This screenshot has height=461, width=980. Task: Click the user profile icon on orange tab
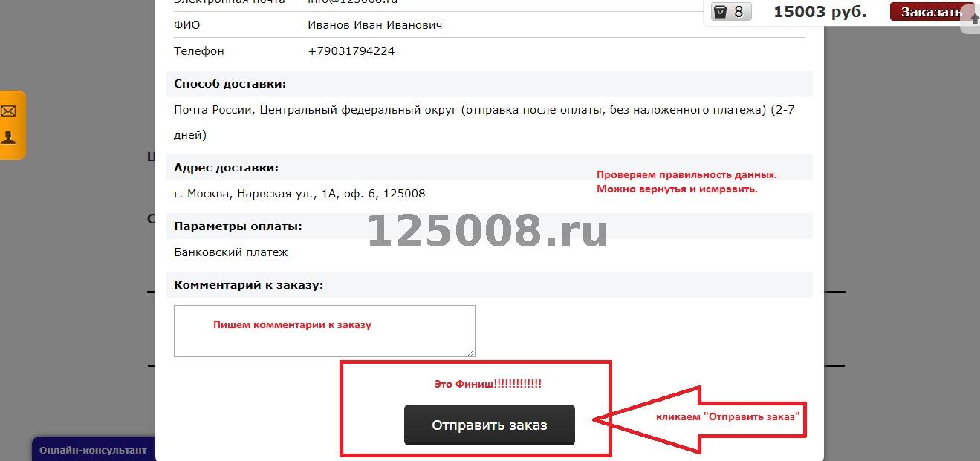coord(9,137)
